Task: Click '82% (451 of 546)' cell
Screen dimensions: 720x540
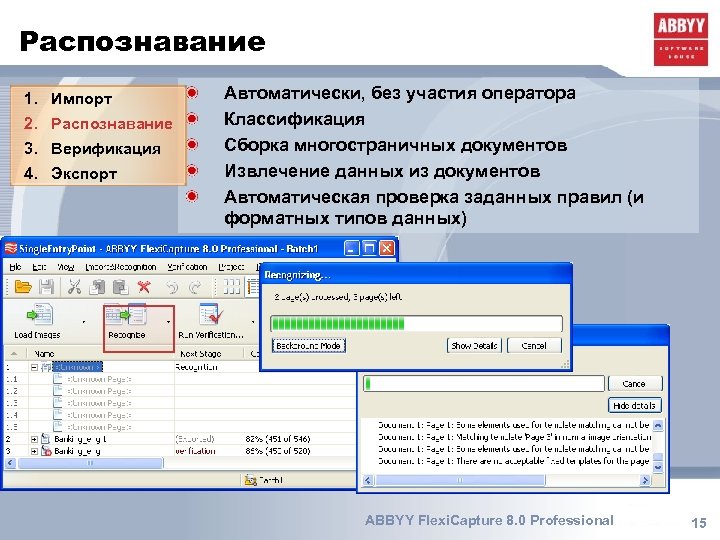Action: click(x=278, y=439)
